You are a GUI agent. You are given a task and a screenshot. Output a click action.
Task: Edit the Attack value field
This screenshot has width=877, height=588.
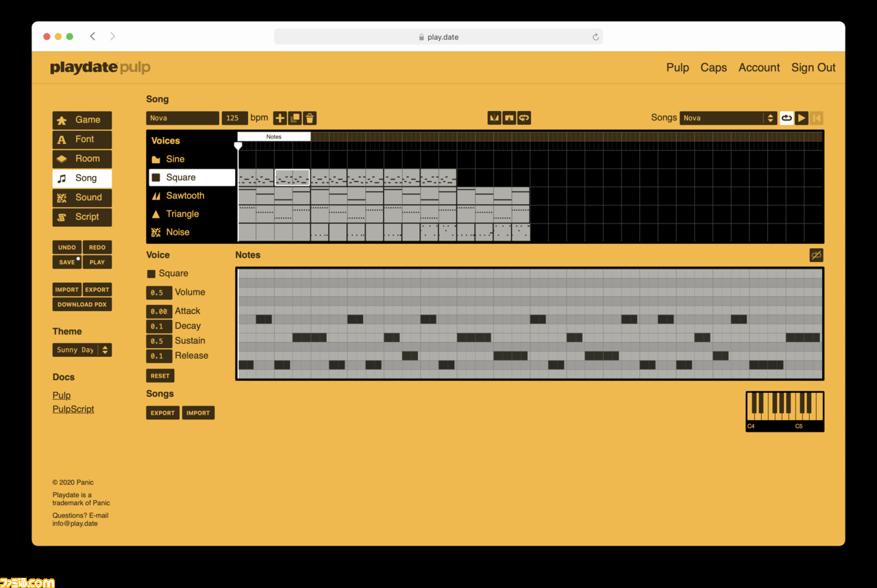(x=159, y=311)
